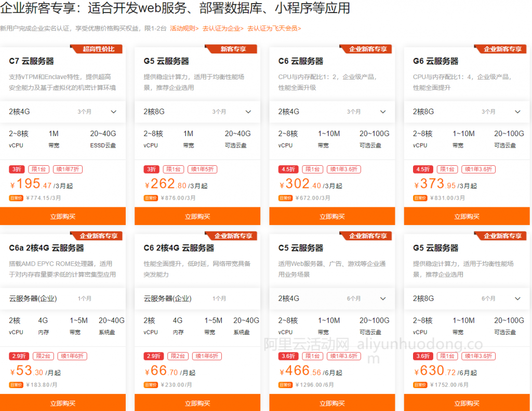Click the 3.6折 badge on the C5 card
The height and width of the screenshot is (411, 532).
288,356
